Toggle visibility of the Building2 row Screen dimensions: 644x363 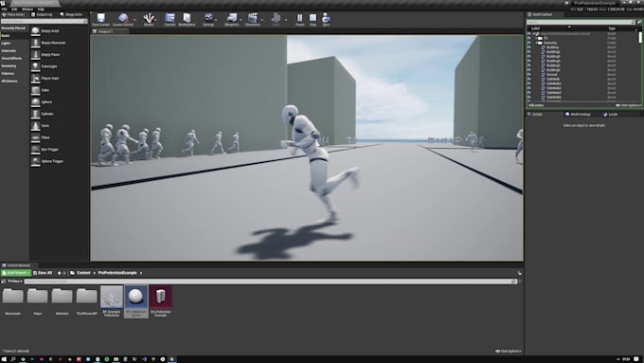pos(529,52)
